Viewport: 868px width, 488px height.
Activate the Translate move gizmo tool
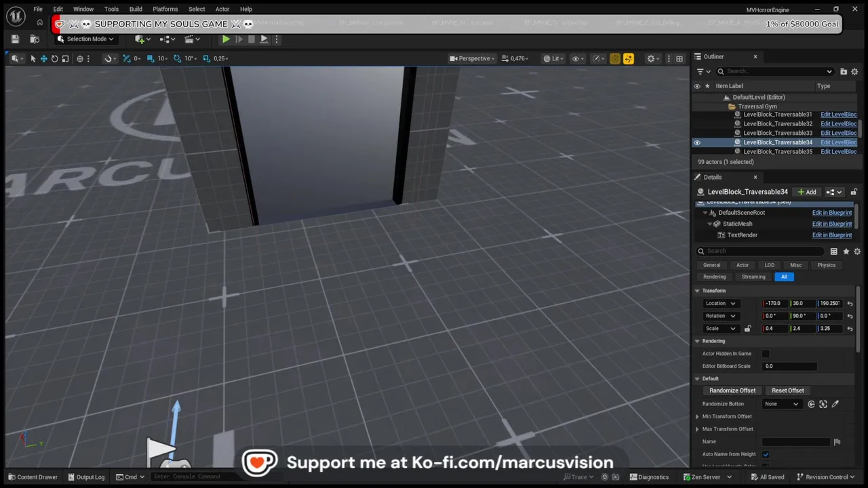(43, 58)
